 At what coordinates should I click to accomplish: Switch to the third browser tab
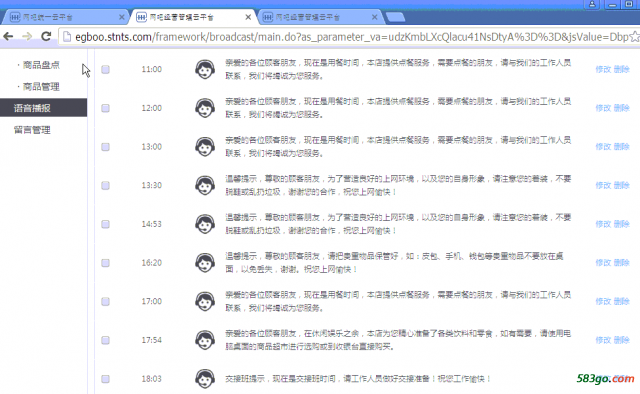pyautogui.click(x=319, y=17)
